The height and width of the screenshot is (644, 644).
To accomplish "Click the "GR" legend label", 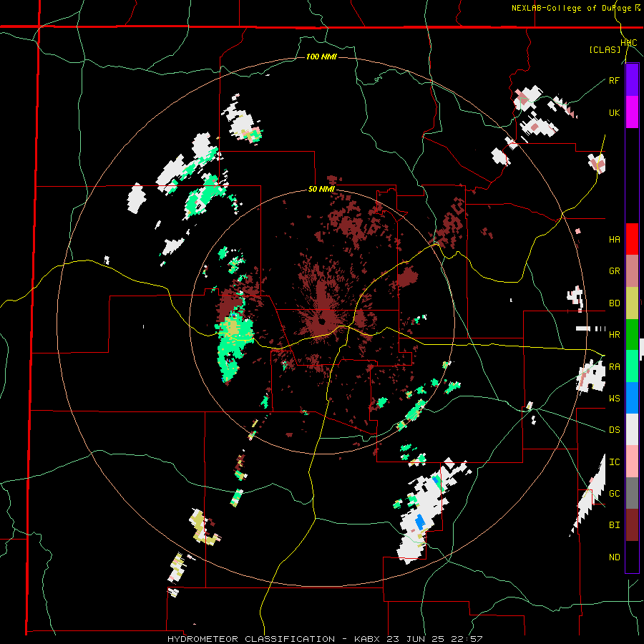I will coord(614,271).
